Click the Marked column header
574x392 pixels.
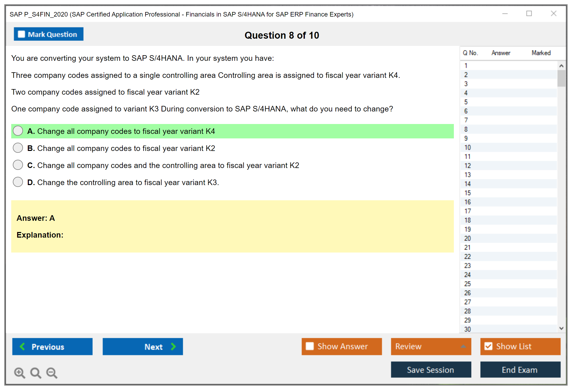541,53
